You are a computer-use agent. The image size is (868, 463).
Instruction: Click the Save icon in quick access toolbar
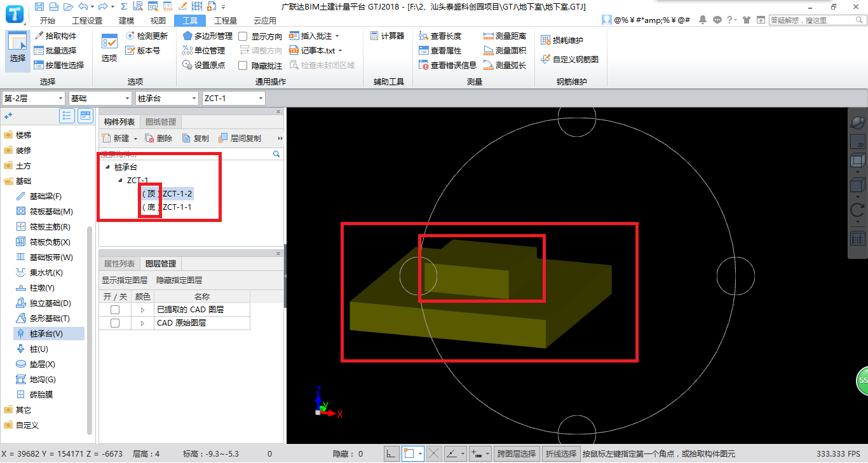pyautogui.click(x=39, y=6)
